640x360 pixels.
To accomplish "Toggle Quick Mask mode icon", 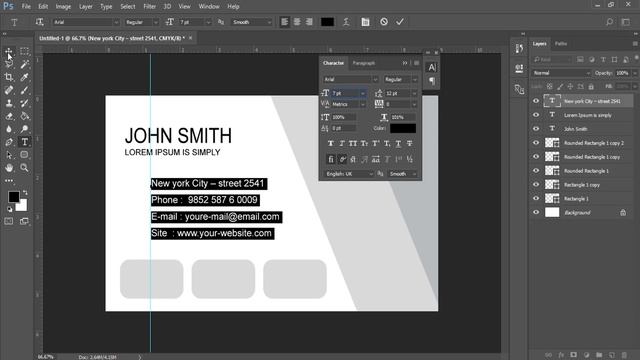I will click(x=9, y=221).
